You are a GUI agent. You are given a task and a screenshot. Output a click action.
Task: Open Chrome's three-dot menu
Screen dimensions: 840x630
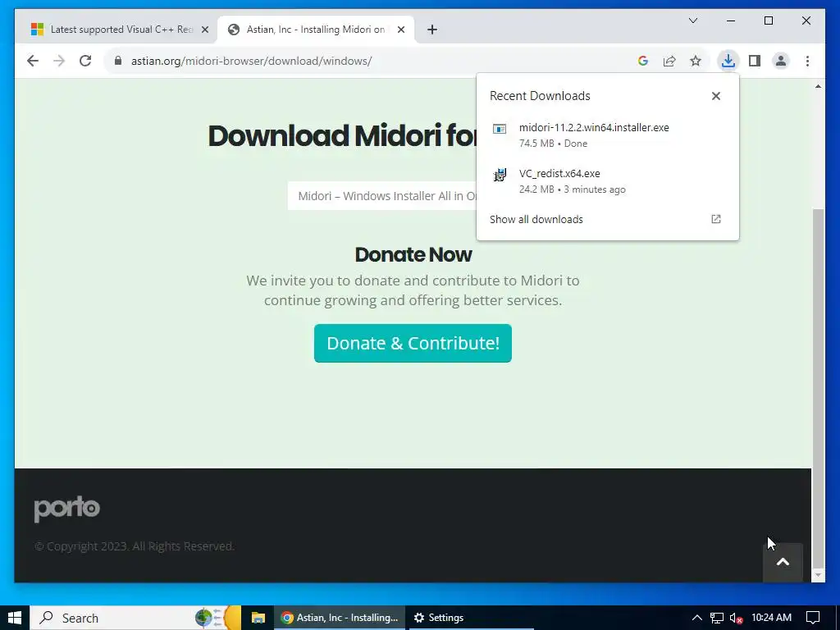807,61
